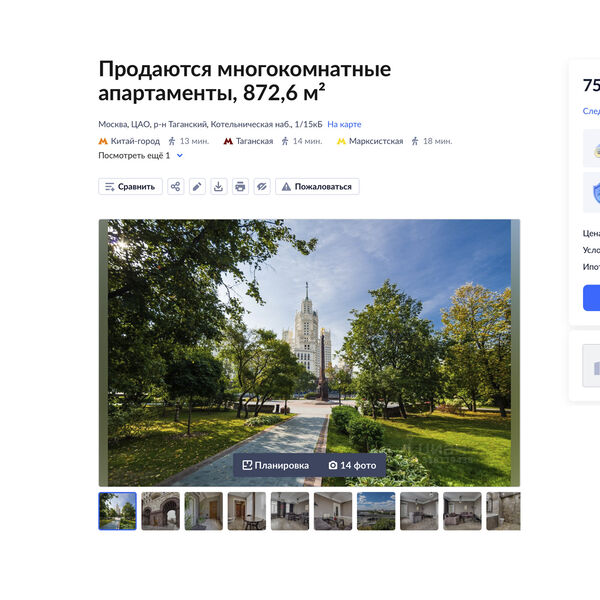Open the На карте map link

pos(344,124)
